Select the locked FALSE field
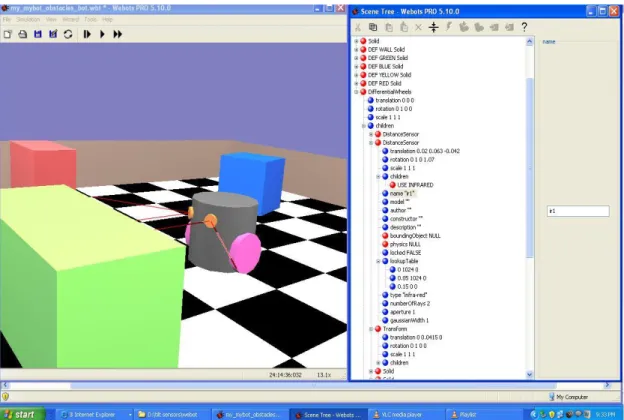 (x=405, y=253)
